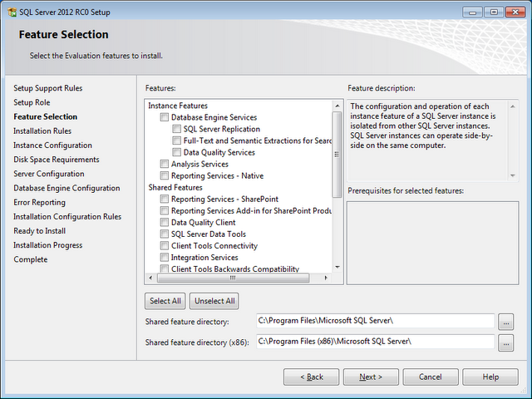Check the Integration Services checkbox

pos(165,257)
